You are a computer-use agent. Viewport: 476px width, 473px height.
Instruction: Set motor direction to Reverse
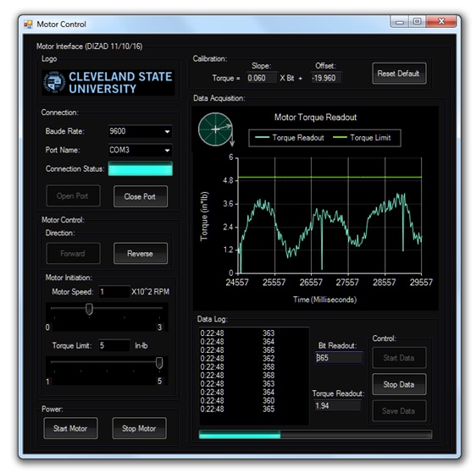pyautogui.click(x=141, y=254)
